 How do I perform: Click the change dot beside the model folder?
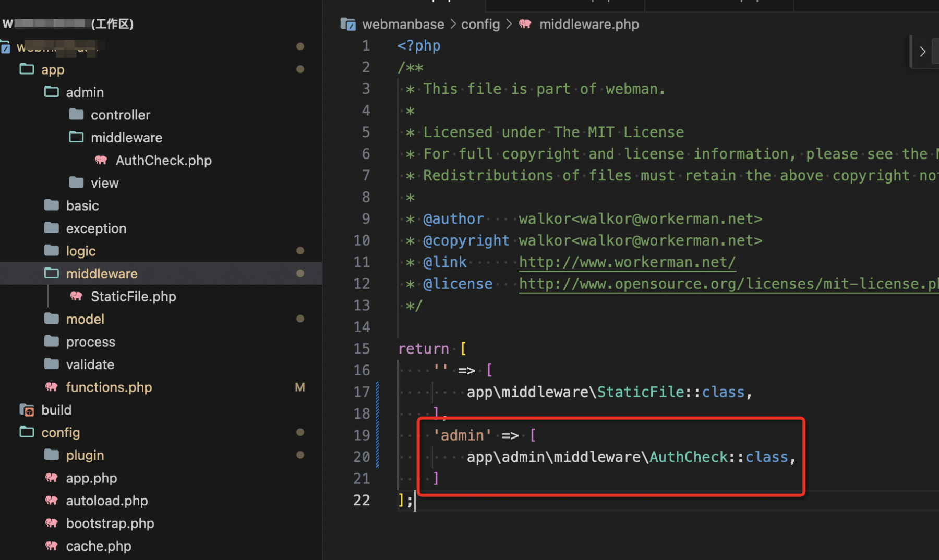(300, 319)
